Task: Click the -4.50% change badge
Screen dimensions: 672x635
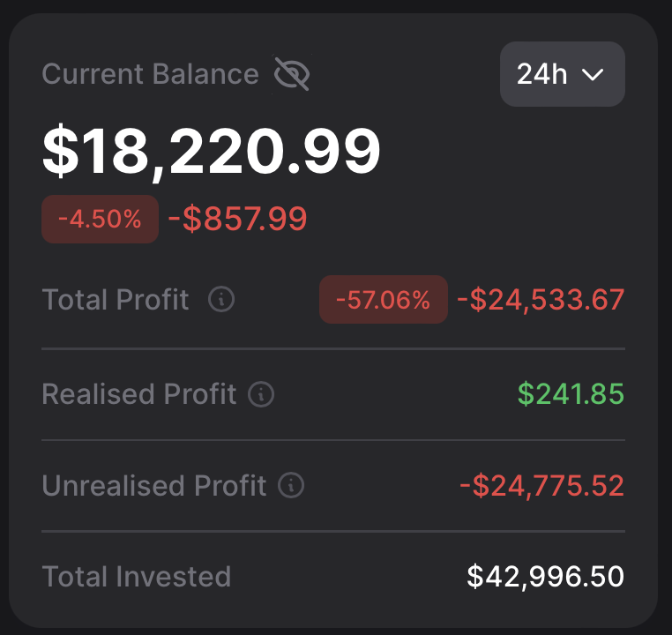Action: (100, 219)
